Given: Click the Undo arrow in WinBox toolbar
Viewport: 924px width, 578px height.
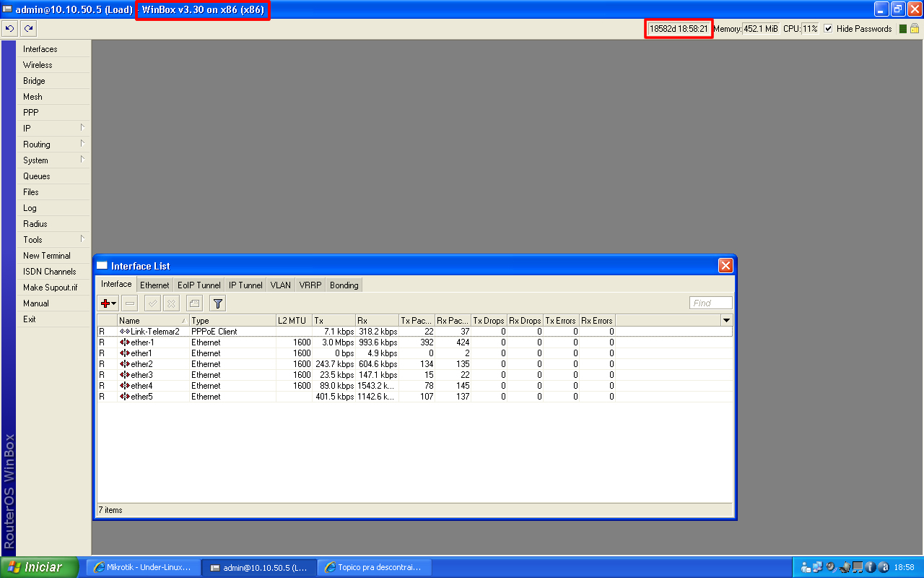Looking at the screenshot, I should (x=10, y=29).
